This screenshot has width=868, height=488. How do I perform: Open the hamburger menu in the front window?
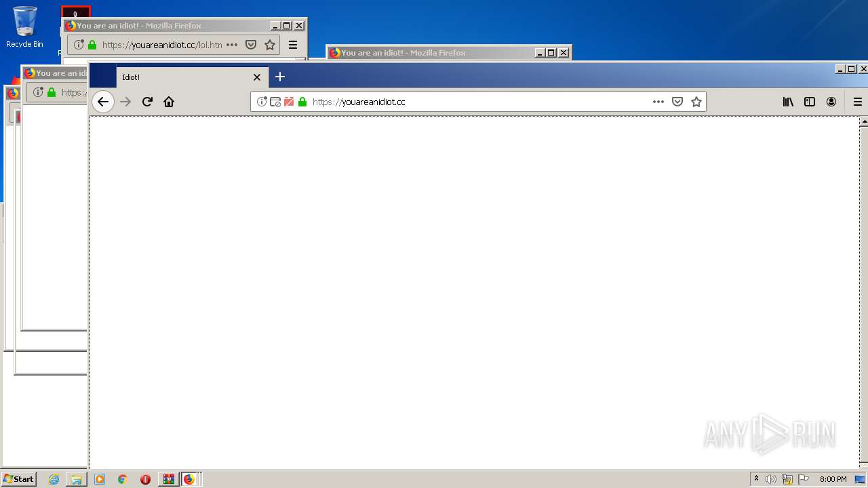pos(858,102)
